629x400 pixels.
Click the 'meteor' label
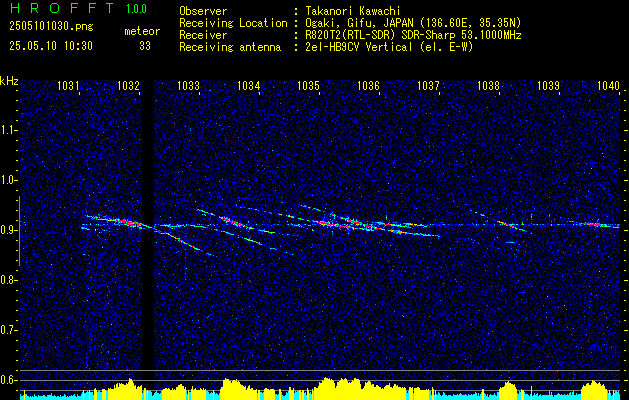click(x=142, y=31)
